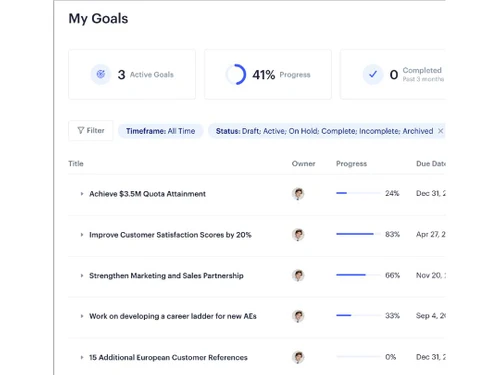500x375 pixels.
Task: Click owner avatar for Quota Attainment goal
Action: (298, 194)
